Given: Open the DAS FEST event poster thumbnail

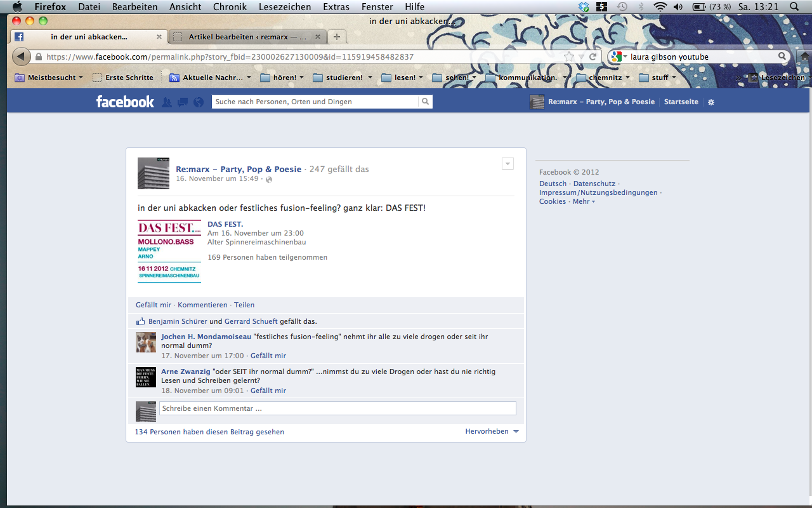Looking at the screenshot, I should [169, 251].
